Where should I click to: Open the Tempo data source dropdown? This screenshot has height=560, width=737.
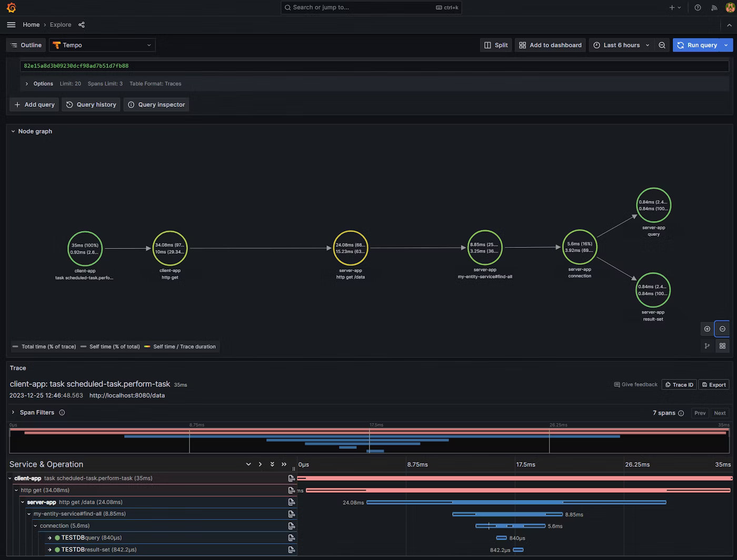tap(102, 45)
